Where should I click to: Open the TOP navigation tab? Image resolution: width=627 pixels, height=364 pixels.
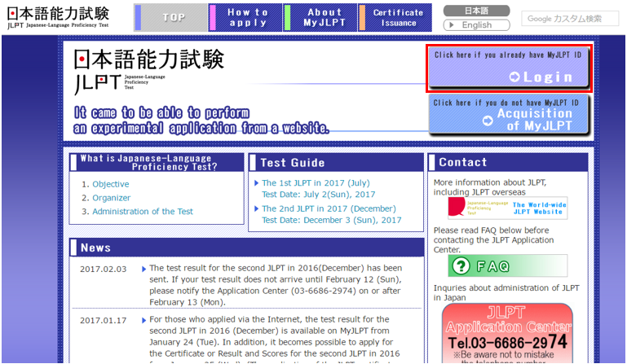(x=170, y=18)
